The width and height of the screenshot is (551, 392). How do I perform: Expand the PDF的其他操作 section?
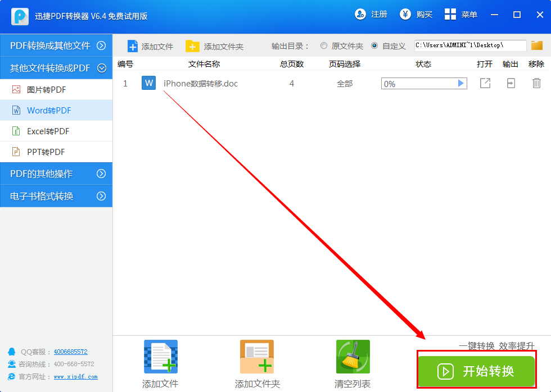pos(56,174)
